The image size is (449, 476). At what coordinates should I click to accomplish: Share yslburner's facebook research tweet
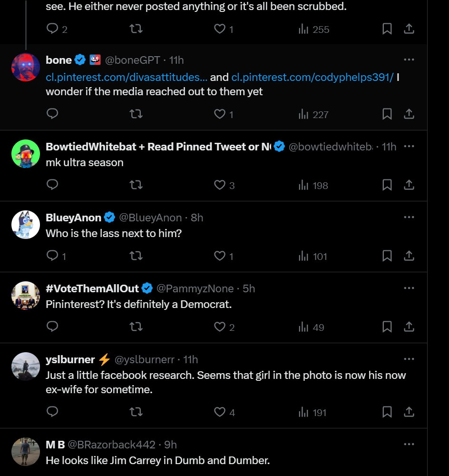(x=409, y=412)
